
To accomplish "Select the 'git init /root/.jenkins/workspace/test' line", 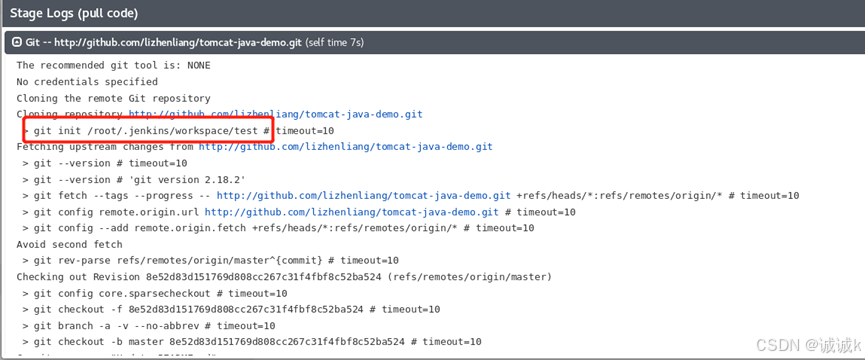I will (178, 131).
